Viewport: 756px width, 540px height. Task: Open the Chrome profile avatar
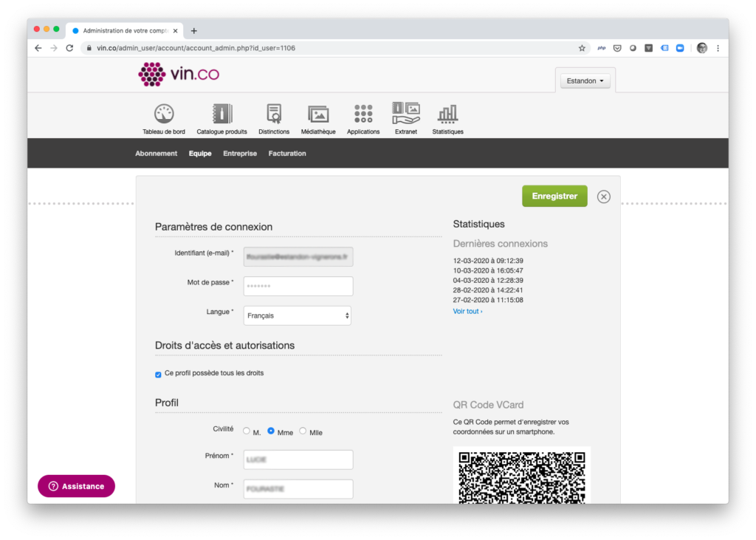[701, 48]
